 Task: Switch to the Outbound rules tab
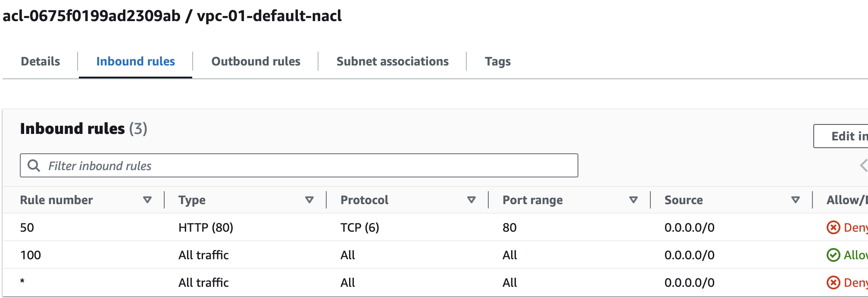tap(256, 62)
